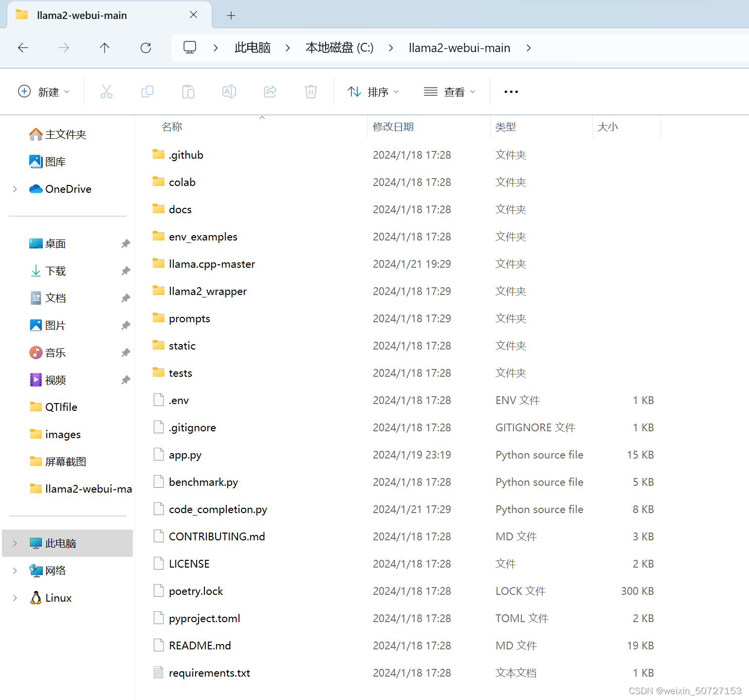
Task: Open the 排序 (Sort) dropdown
Action: point(373,92)
